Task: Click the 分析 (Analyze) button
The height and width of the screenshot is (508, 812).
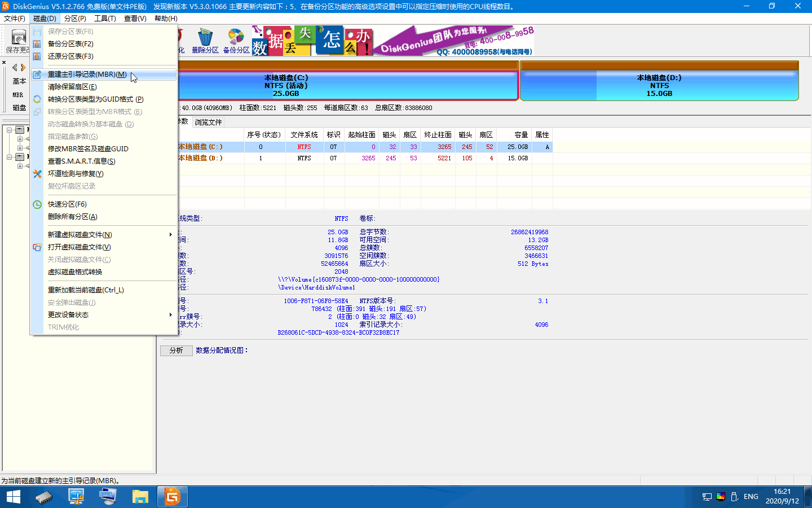Action: (176, 351)
